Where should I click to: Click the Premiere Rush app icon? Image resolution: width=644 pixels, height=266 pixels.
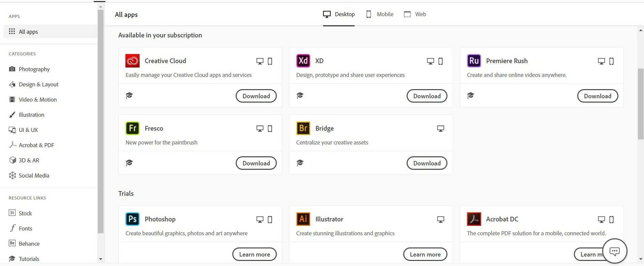(x=474, y=61)
